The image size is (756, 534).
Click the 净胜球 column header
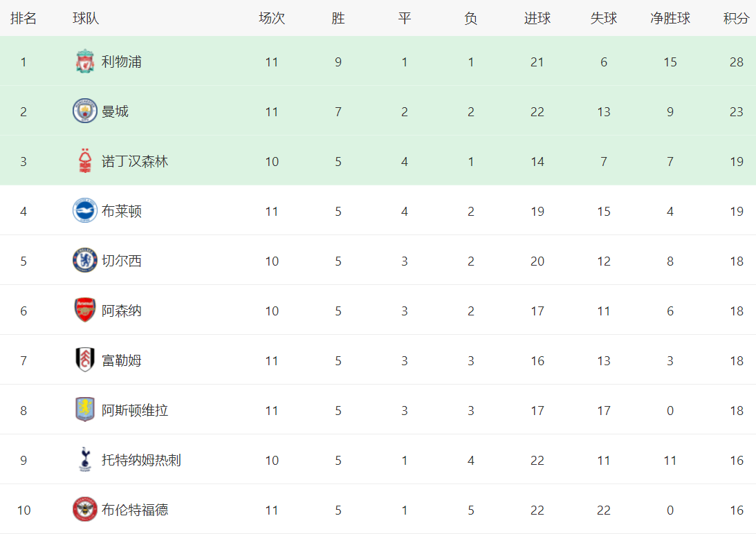pyautogui.click(x=670, y=19)
